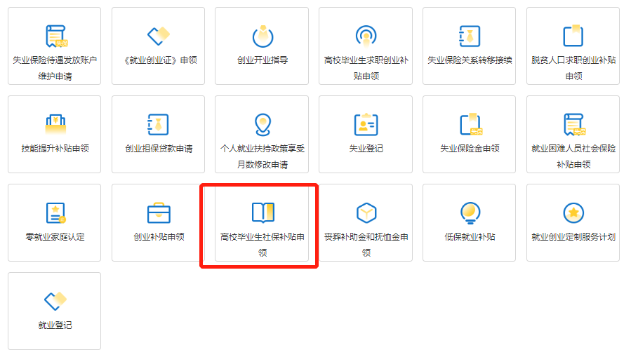Viewport: 631px width, 364px height.
Task: Click the 失业保险待遇发放账户维护申请 label
Action: pyautogui.click(x=55, y=68)
